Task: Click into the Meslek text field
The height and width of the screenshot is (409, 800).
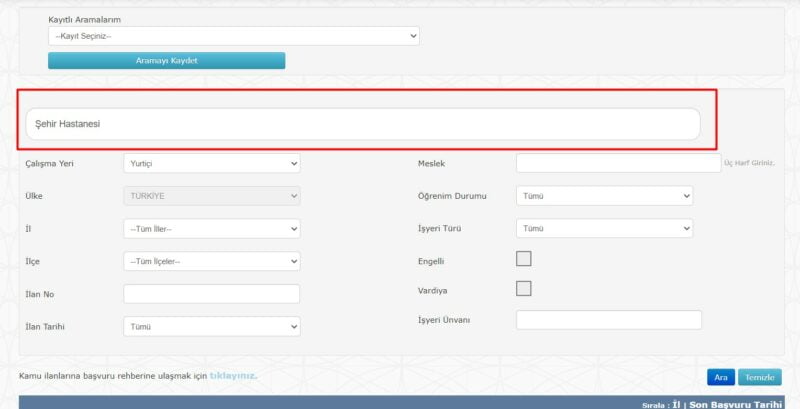Action: tap(617, 163)
